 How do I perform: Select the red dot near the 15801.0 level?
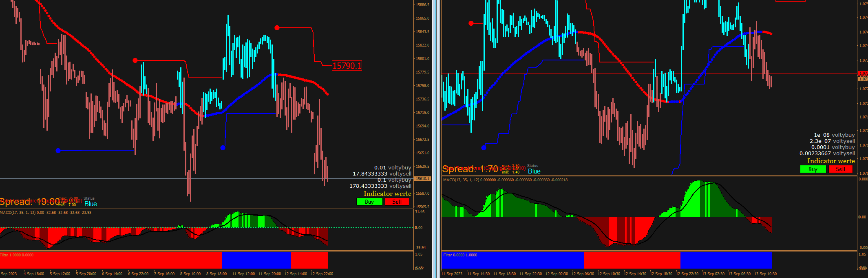pos(135,60)
